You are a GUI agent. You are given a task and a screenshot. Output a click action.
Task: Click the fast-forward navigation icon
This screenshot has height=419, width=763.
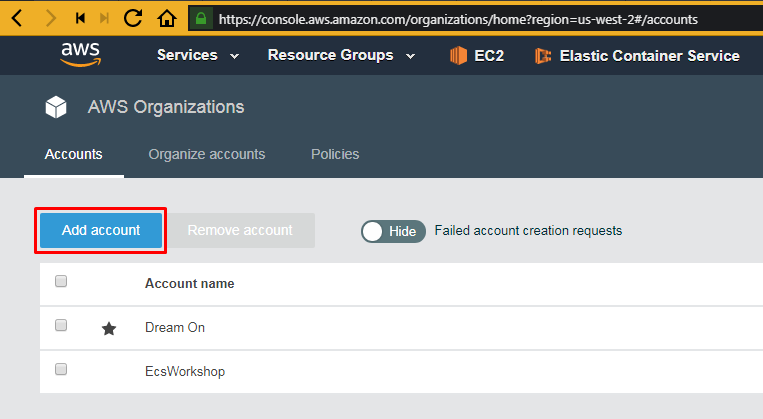click(104, 18)
